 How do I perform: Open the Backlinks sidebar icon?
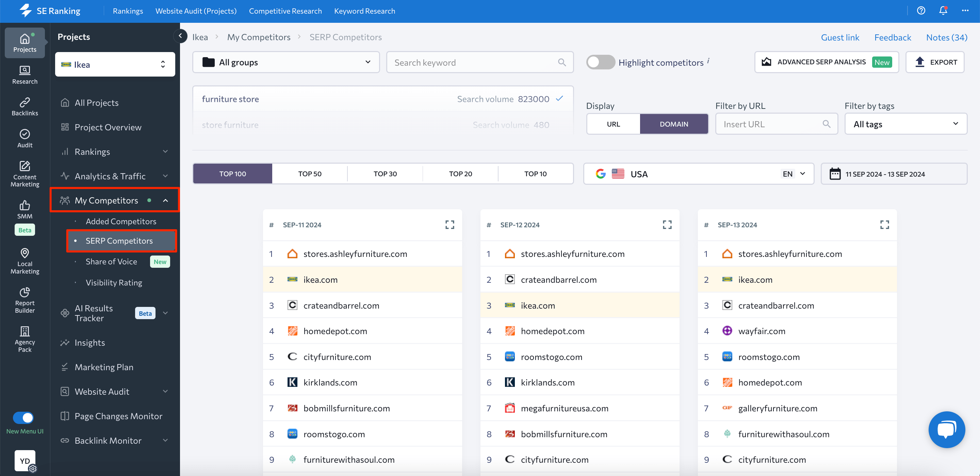25,106
